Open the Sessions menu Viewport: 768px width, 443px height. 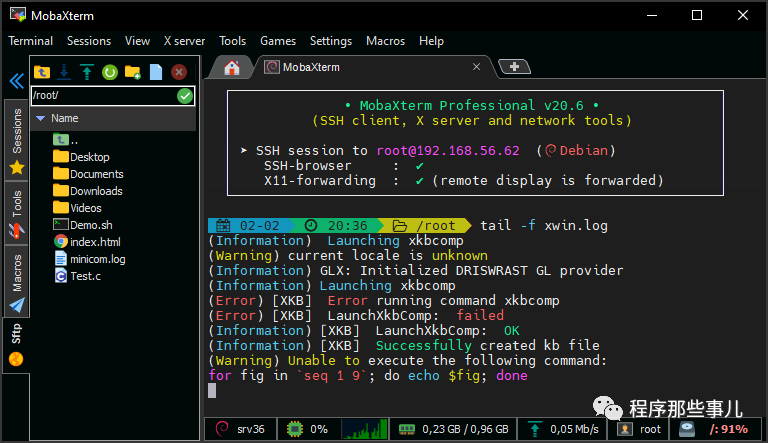click(89, 41)
